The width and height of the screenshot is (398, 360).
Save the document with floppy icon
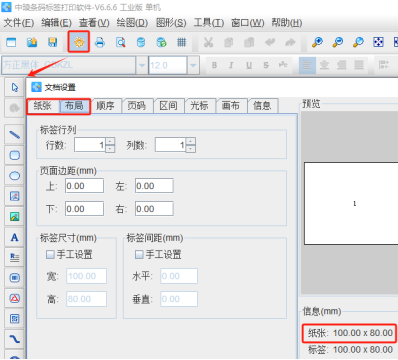point(53,42)
